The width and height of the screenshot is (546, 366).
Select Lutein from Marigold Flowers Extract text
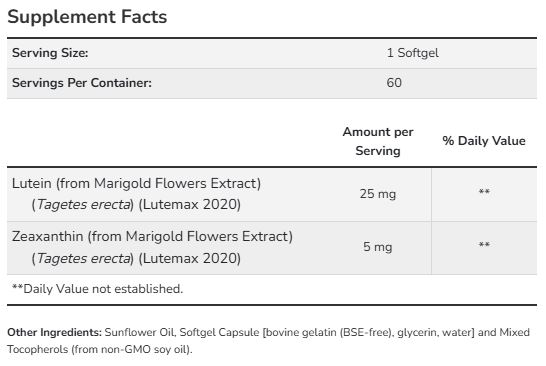point(136,183)
